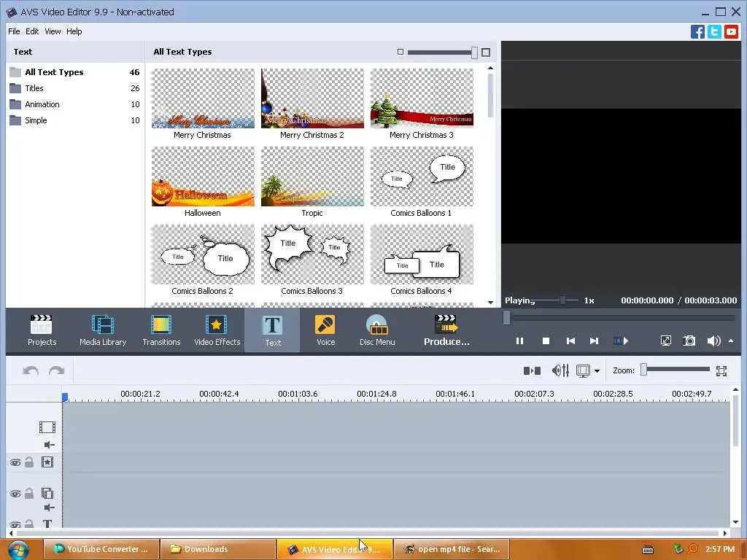Open the Edit menu
Viewport: 747px width, 560px height.
click(x=32, y=31)
